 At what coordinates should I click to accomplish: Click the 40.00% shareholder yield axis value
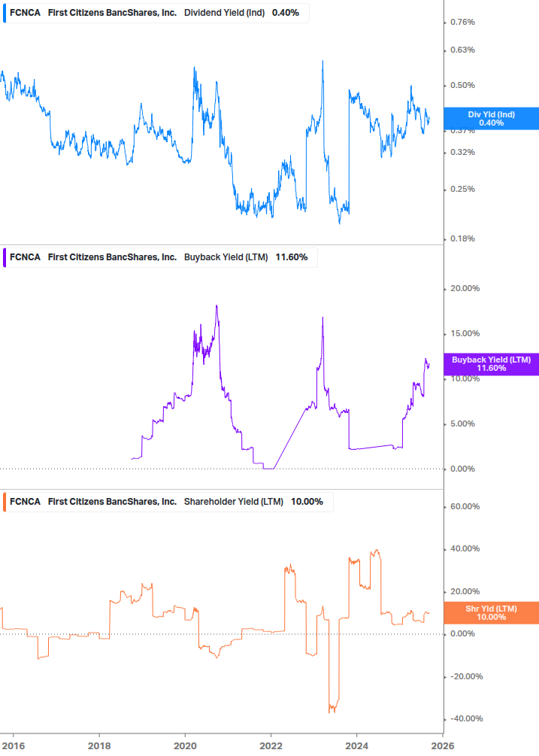(x=465, y=548)
